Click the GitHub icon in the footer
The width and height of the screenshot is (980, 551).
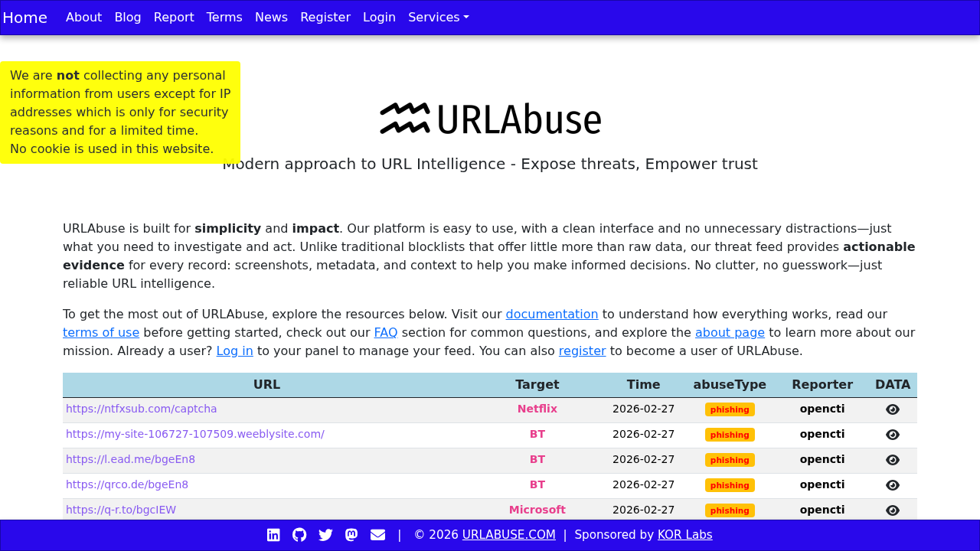[299, 534]
